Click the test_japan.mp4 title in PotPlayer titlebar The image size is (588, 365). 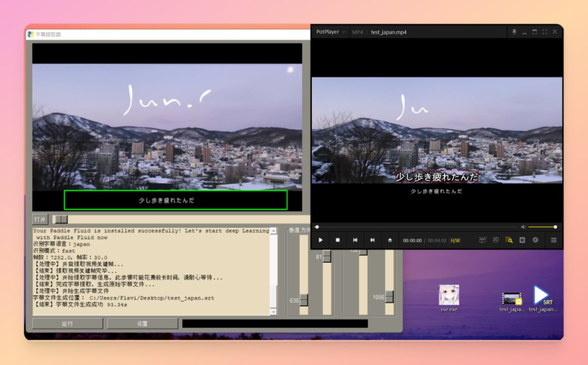click(x=388, y=32)
